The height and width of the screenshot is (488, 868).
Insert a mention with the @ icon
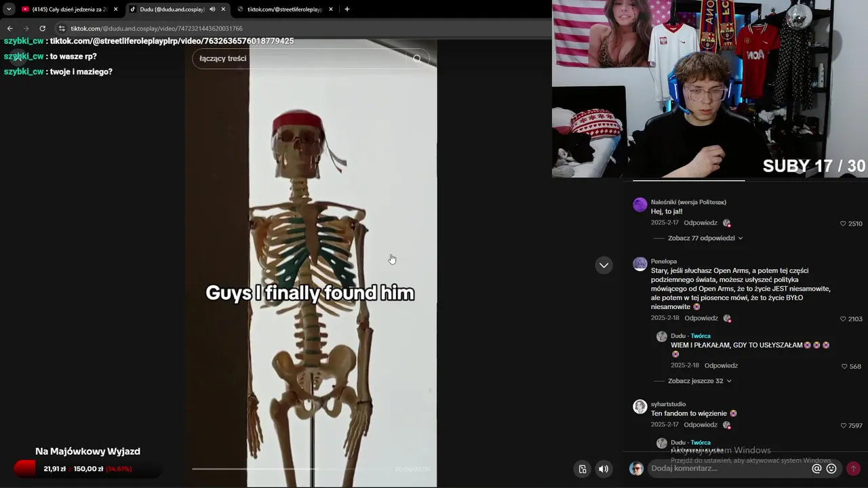[x=816, y=468]
